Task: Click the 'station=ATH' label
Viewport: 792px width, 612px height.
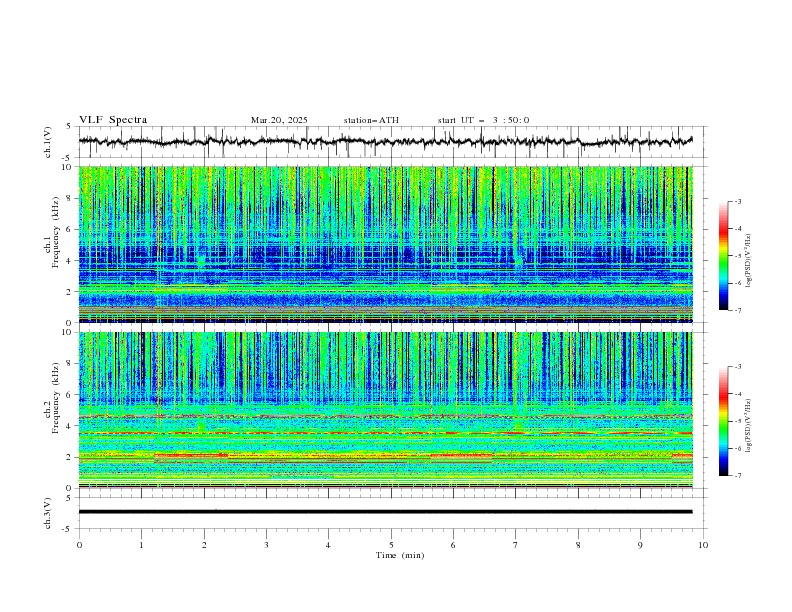Action: tap(371, 120)
